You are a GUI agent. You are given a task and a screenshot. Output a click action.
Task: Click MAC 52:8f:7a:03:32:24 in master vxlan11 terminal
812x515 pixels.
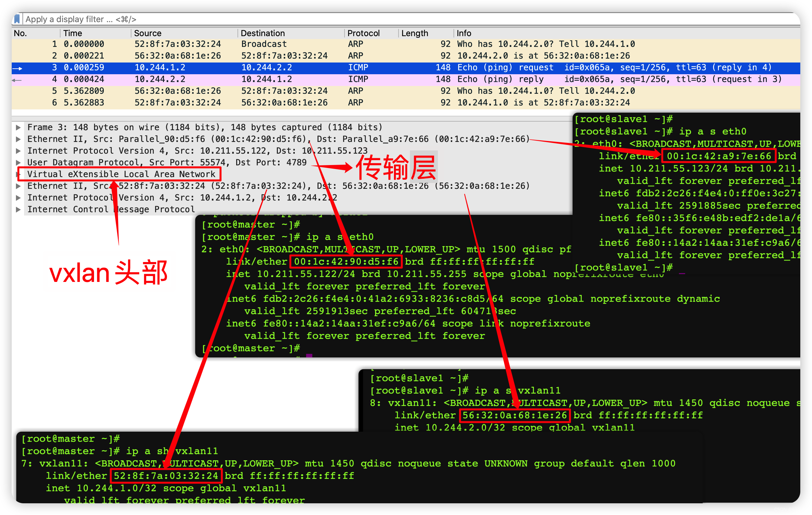pos(166,476)
